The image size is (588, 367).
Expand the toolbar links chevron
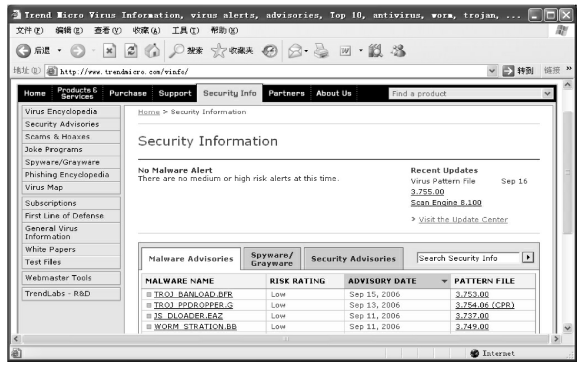[x=569, y=69]
